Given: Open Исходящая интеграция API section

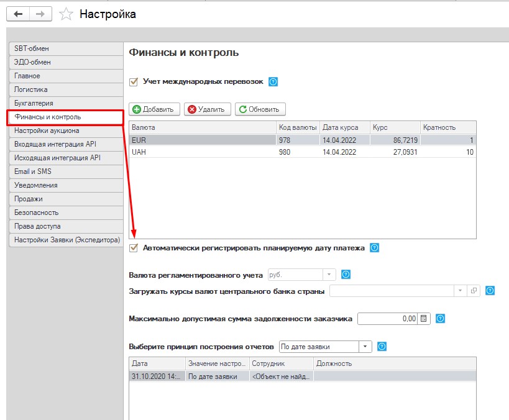Looking at the screenshot, I should point(66,158).
